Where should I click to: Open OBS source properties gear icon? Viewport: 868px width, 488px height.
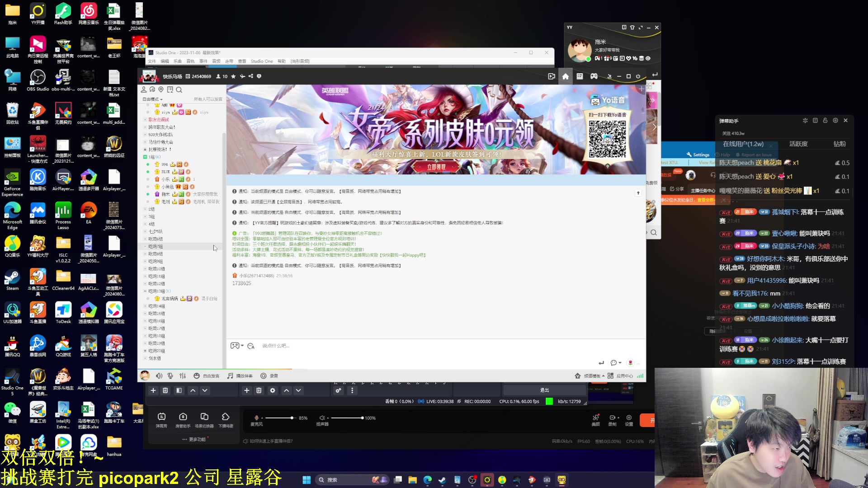273,390
